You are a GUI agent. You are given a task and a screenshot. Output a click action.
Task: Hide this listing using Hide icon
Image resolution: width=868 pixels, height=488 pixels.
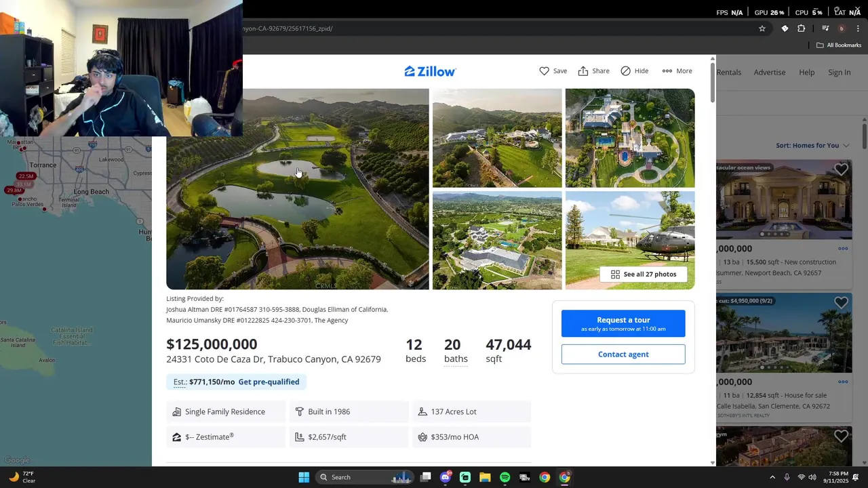pyautogui.click(x=625, y=71)
